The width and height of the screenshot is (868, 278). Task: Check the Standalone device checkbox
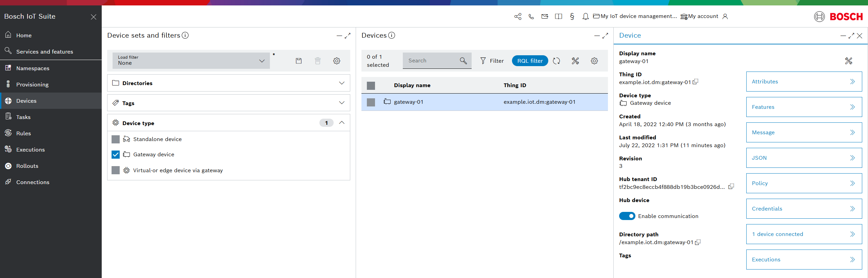pos(116,139)
